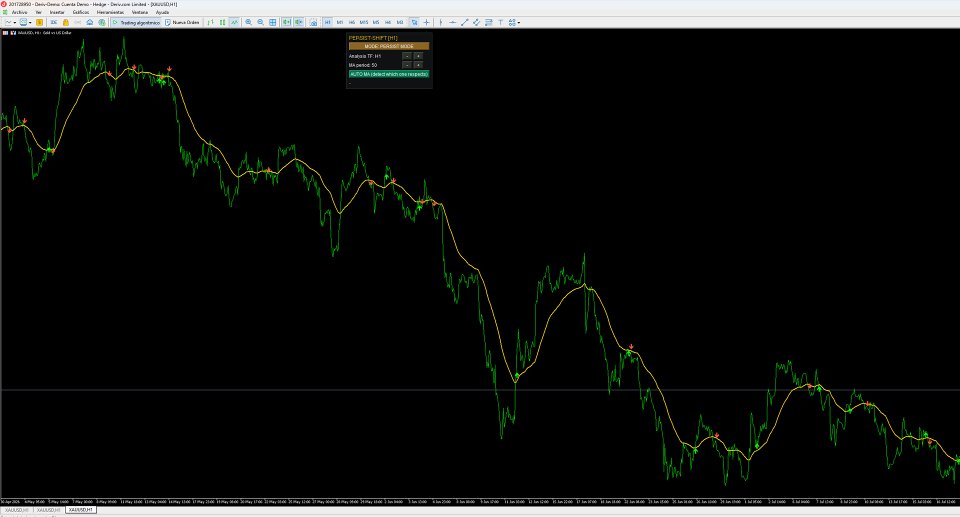Screen dimensions: 960x517
Task: Open the Ventana menu
Action: tap(140, 12)
